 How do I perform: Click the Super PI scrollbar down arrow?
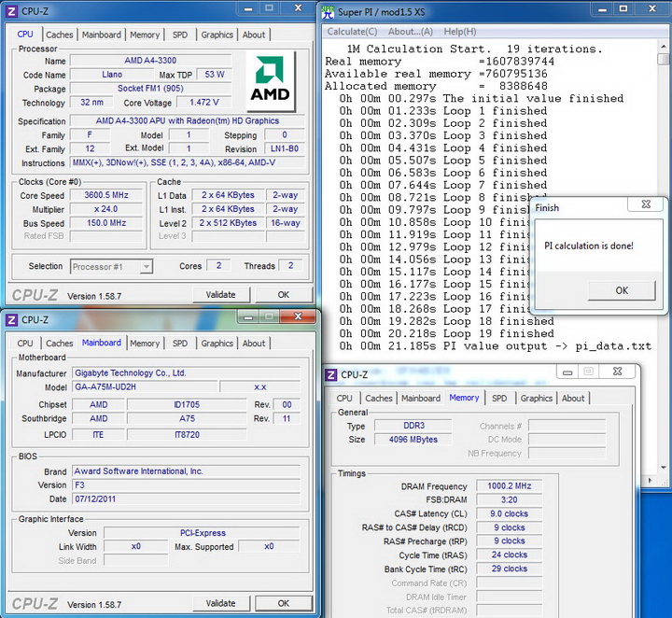coord(664,467)
